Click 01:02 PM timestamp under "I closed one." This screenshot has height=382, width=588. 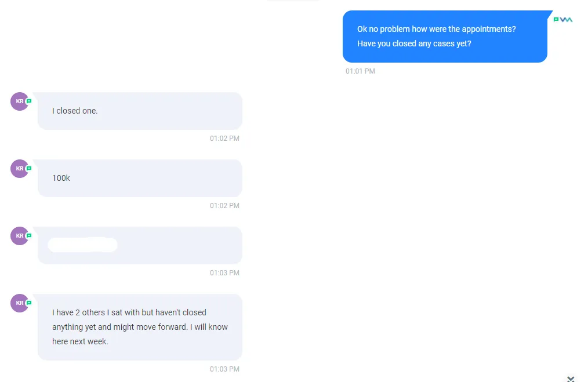224,139
